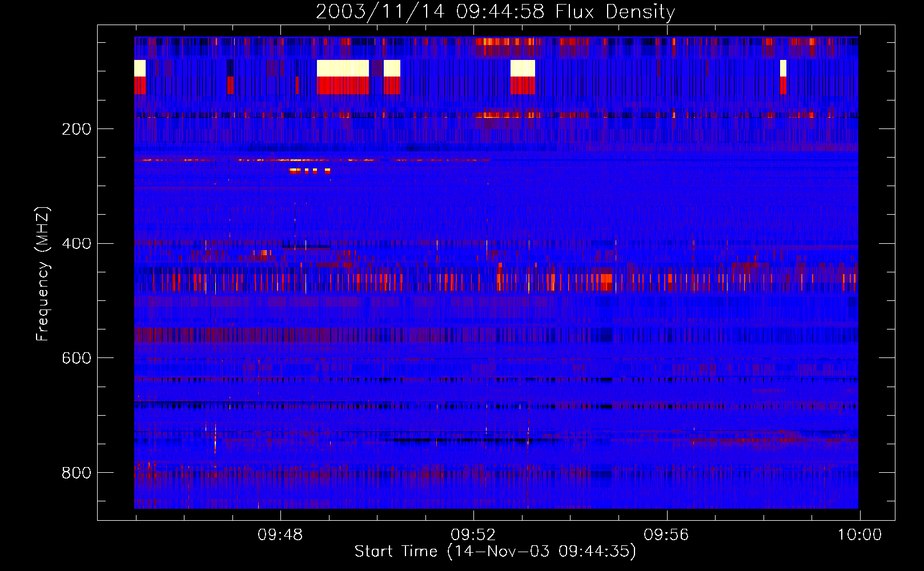The width and height of the screenshot is (924, 571).
Task: Click the 200 frequency tick label
Action: tap(77, 129)
